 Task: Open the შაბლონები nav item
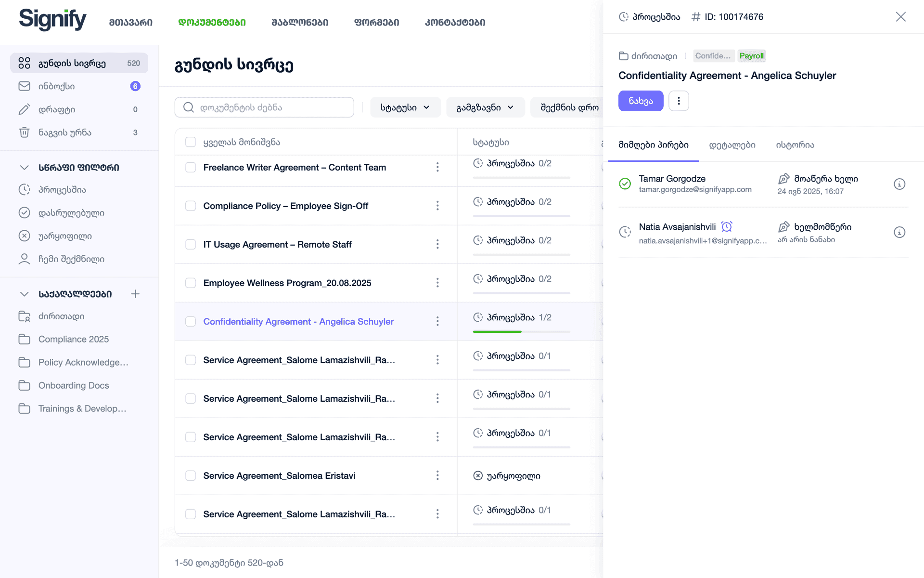tap(300, 22)
